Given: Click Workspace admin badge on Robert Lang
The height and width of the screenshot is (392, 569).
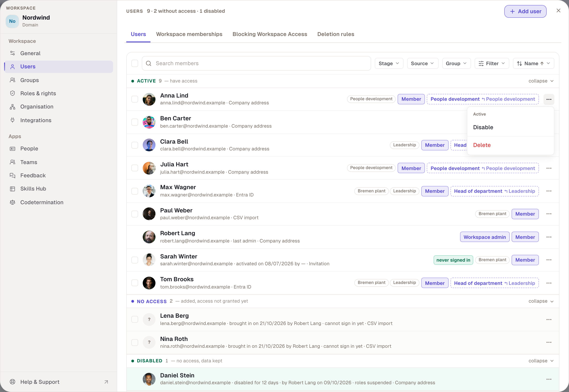Looking at the screenshot, I should click(484, 237).
